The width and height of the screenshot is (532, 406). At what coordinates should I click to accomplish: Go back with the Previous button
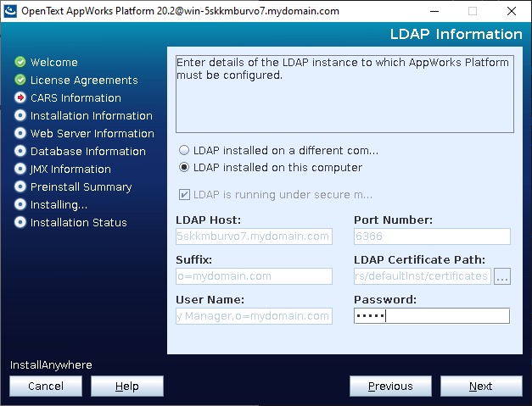[x=390, y=386]
